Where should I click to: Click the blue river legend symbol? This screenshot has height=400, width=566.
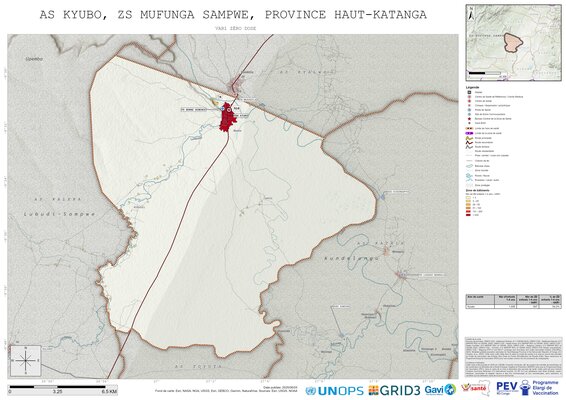pyautogui.click(x=469, y=175)
